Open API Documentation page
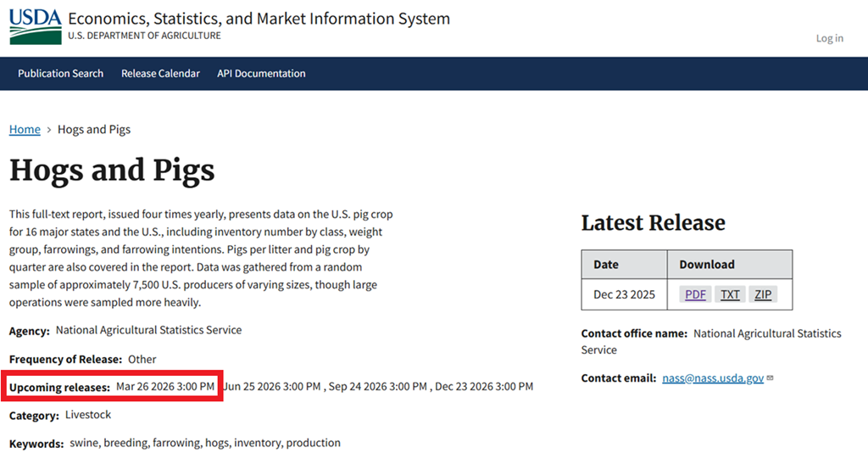 [261, 74]
